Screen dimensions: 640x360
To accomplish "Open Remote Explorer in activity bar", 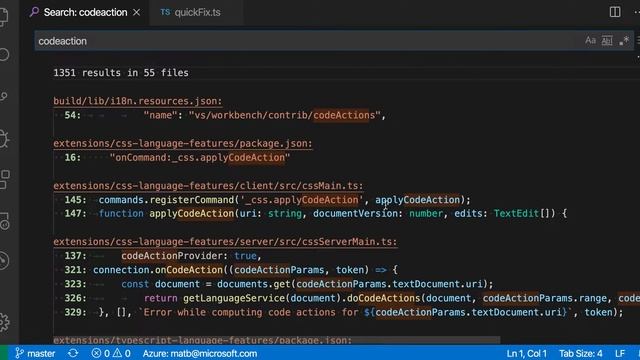I will coord(4,221).
